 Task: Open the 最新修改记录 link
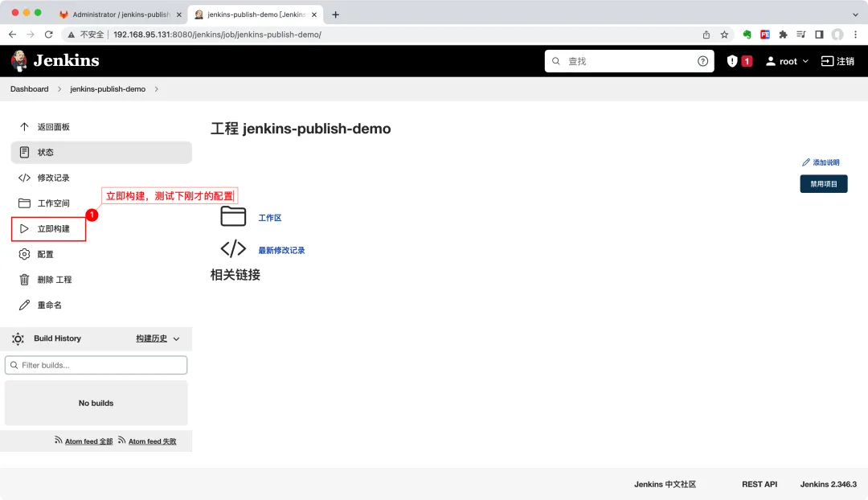[281, 250]
